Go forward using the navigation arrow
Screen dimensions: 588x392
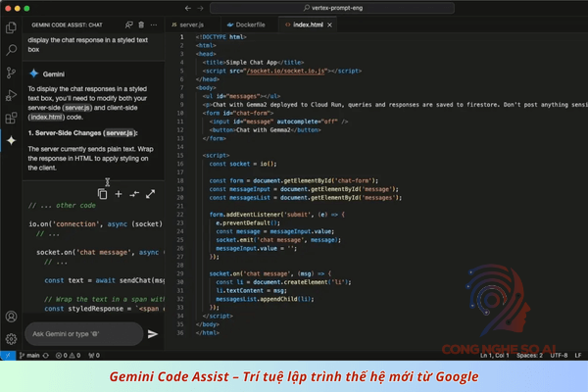click(200, 8)
